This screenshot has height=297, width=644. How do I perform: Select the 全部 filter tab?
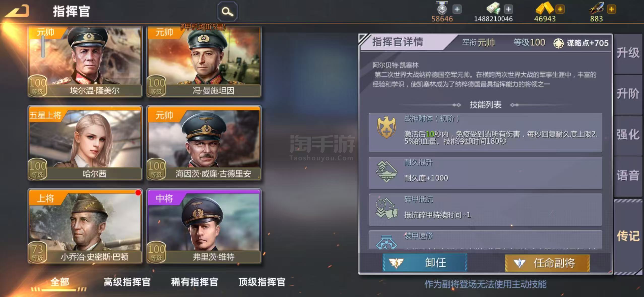[60, 282]
